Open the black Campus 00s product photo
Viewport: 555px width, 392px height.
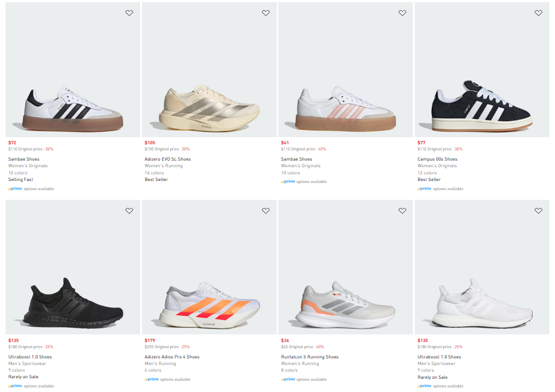pos(482,69)
